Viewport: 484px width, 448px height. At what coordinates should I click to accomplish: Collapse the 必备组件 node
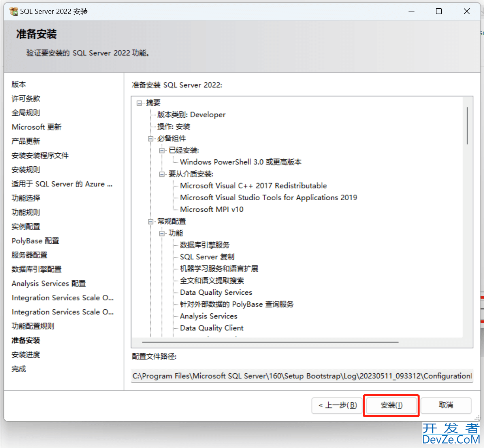pos(151,139)
